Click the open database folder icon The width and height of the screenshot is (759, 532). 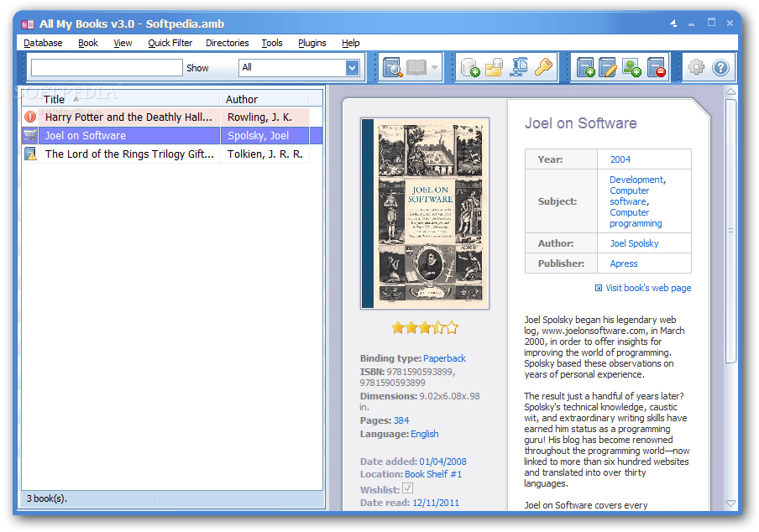495,67
